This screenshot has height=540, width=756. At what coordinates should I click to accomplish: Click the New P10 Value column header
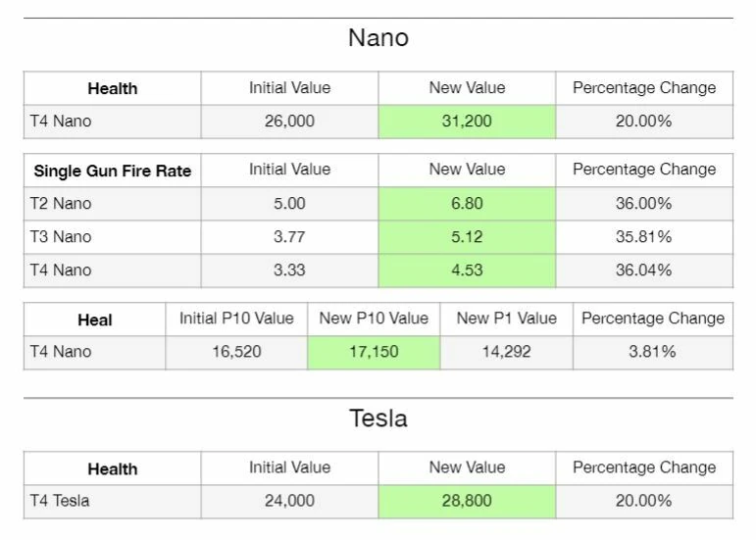(x=374, y=319)
